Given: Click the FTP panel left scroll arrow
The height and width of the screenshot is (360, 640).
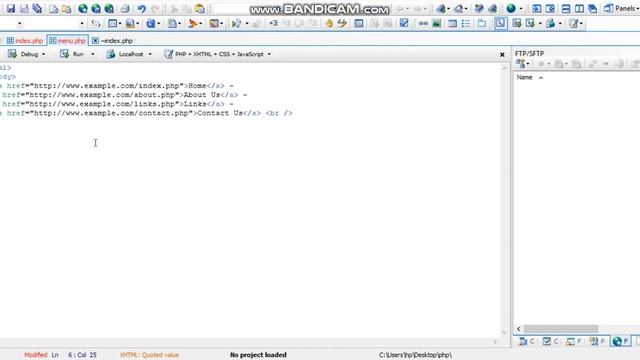Looking at the screenshot, I should pos(518,329).
